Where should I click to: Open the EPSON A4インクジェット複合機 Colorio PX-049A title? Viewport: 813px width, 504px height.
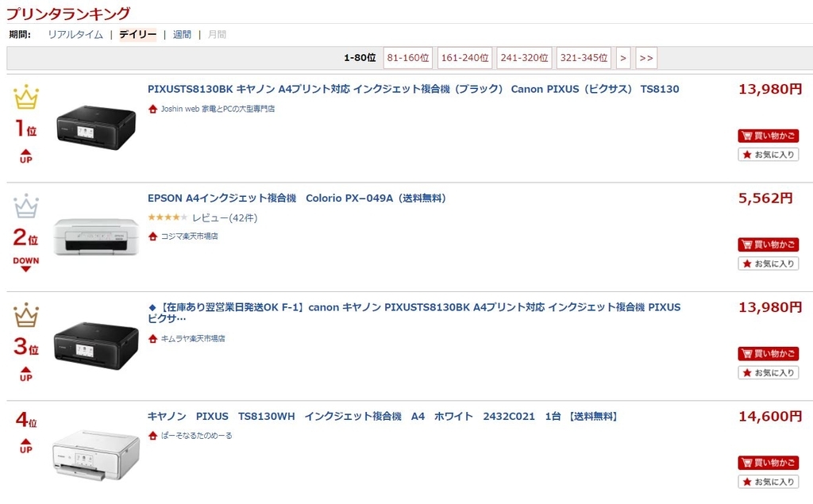coord(297,198)
